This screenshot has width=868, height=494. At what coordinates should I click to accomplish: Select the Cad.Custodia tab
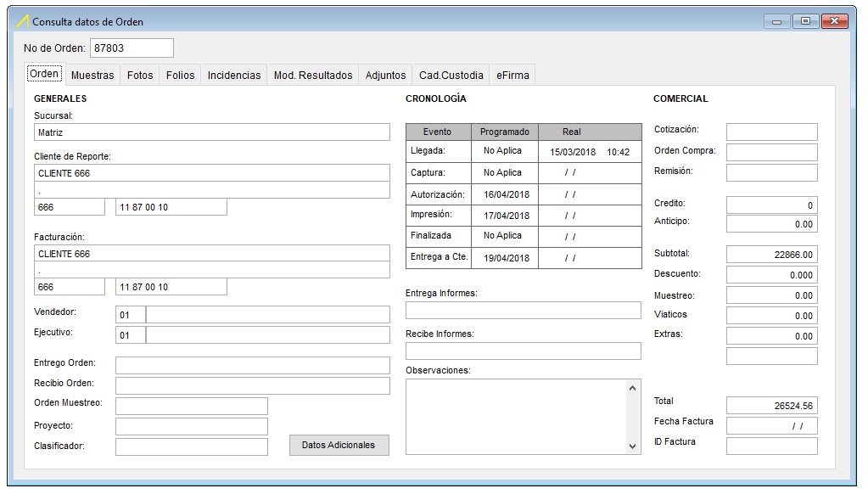(x=451, y=76)
